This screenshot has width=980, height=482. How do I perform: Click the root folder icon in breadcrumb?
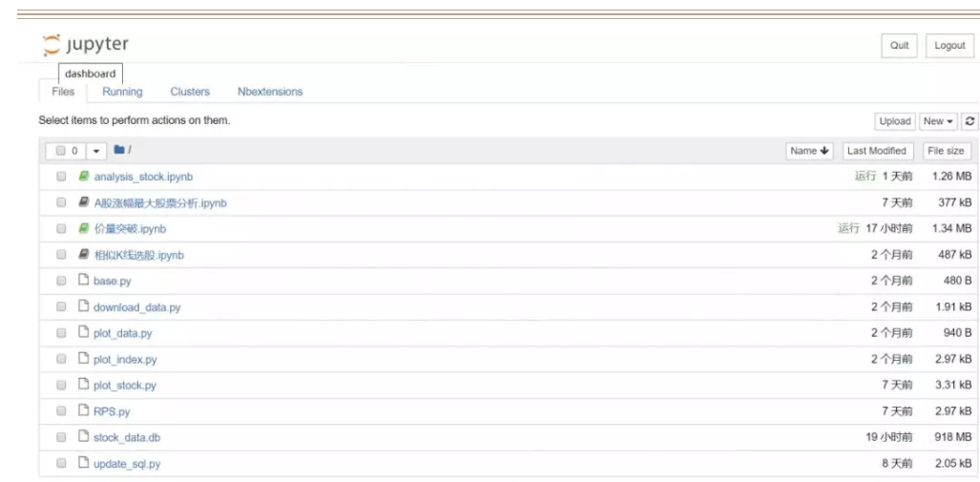(119, 150)
